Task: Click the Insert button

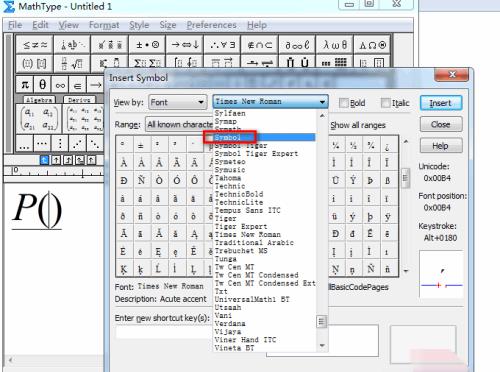Action: tap(441, 103)
